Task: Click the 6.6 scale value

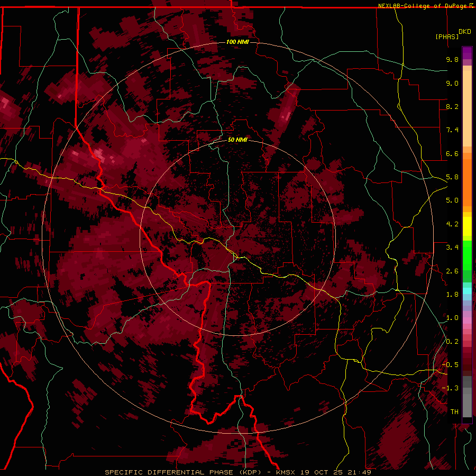Action: [452, 153]
